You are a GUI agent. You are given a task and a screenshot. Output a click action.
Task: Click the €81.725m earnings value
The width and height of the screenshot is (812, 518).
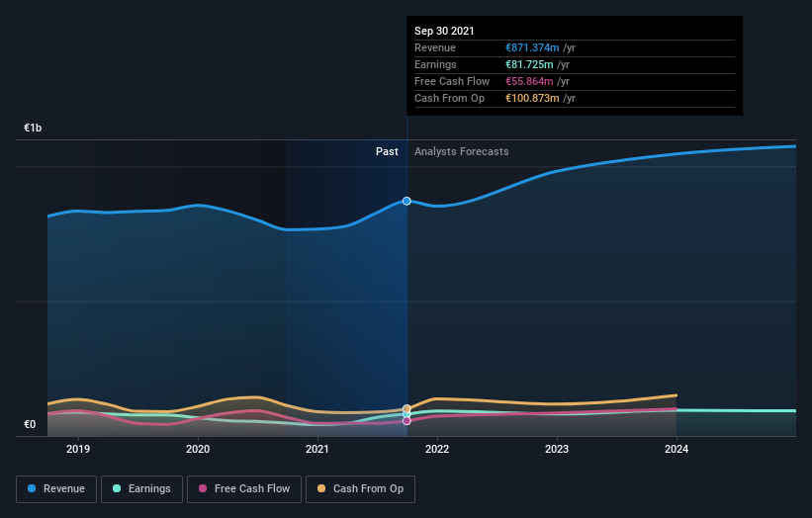(529, 64)
